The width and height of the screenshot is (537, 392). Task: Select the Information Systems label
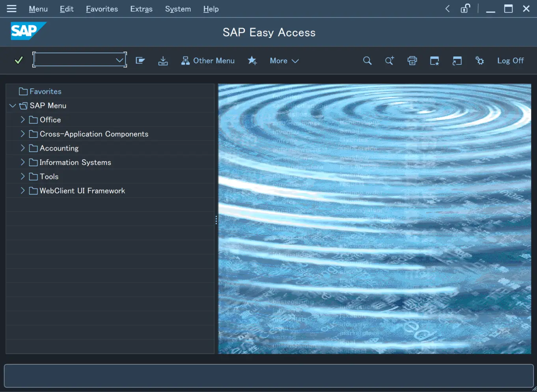point(75,162)
